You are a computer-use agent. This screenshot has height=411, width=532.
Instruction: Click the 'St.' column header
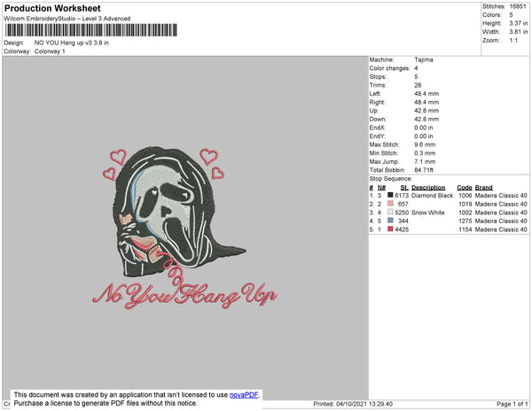pos(404,188)
